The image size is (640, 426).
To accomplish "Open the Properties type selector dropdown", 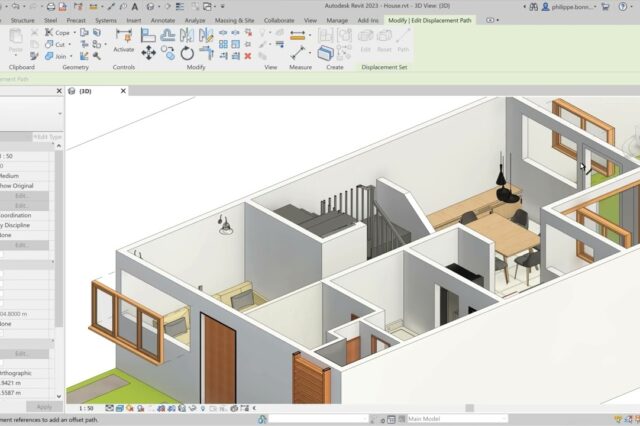I will 60,113.
